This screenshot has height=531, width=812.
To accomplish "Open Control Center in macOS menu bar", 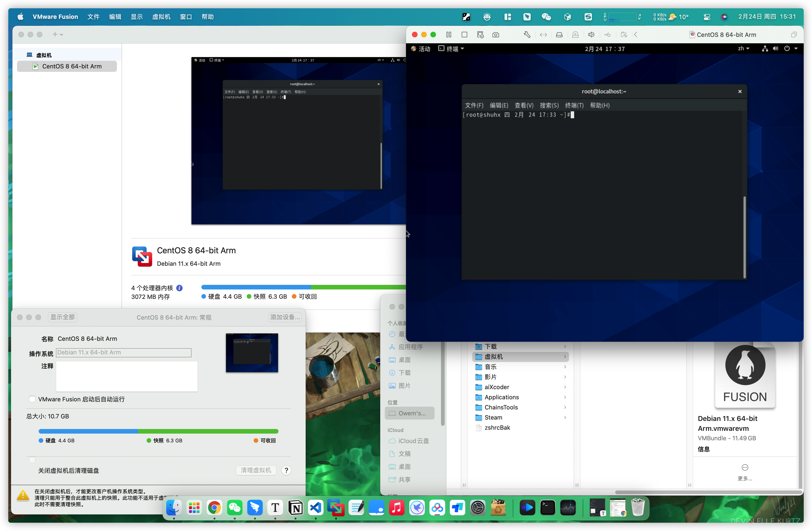I will 707,17.
